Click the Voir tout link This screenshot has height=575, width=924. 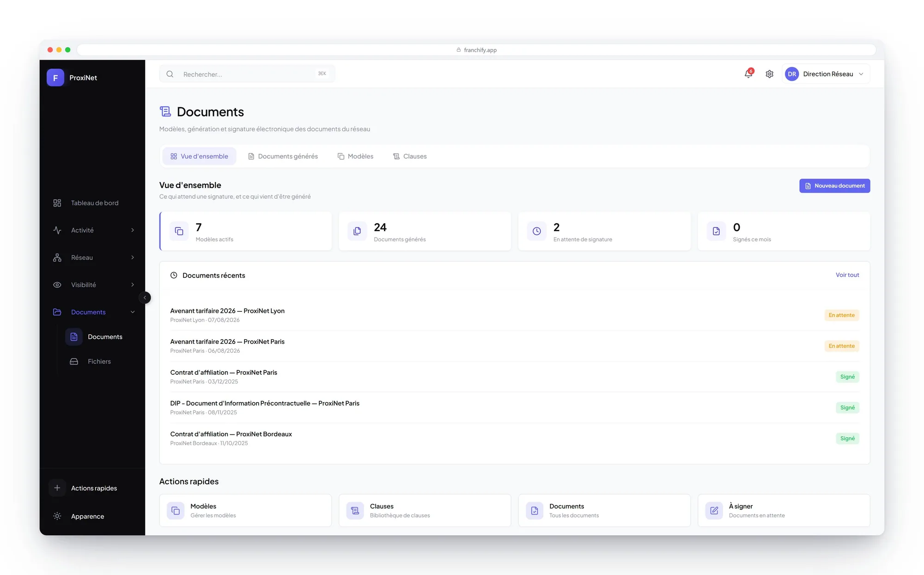point(847,275)
